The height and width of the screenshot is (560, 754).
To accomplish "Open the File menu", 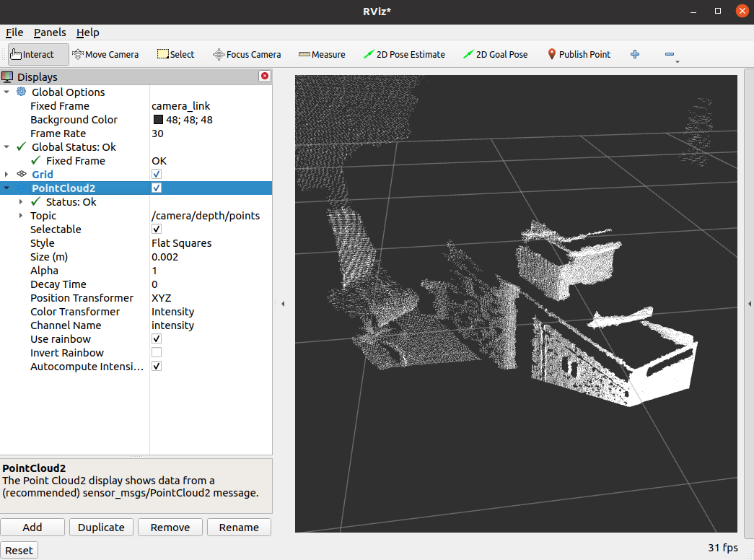I will tap(14, 32).
